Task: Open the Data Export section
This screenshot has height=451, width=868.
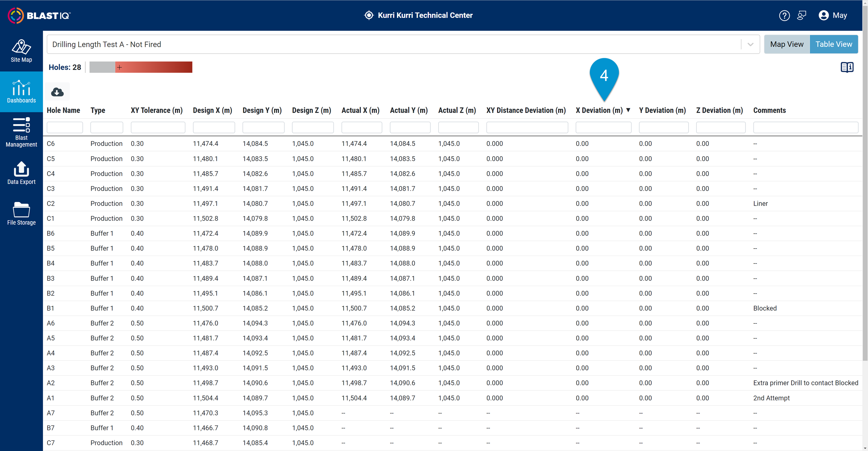Action: [x=21, y=173]
